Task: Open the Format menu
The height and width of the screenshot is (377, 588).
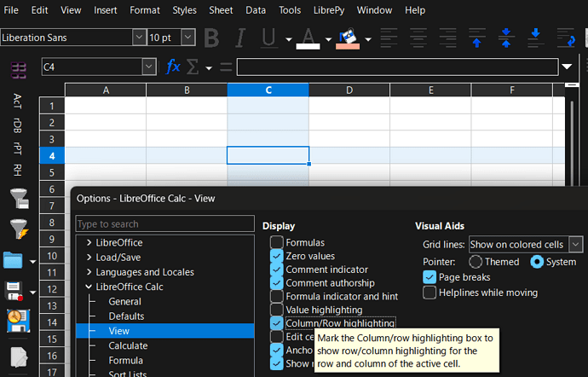Action: point(145,10)
